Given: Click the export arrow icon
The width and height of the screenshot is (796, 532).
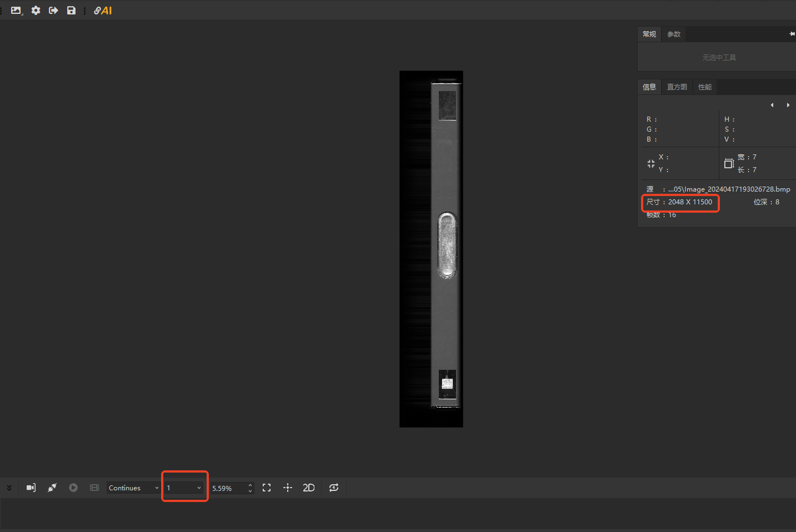Looking at the screenshot, I should tap(53, 11).
